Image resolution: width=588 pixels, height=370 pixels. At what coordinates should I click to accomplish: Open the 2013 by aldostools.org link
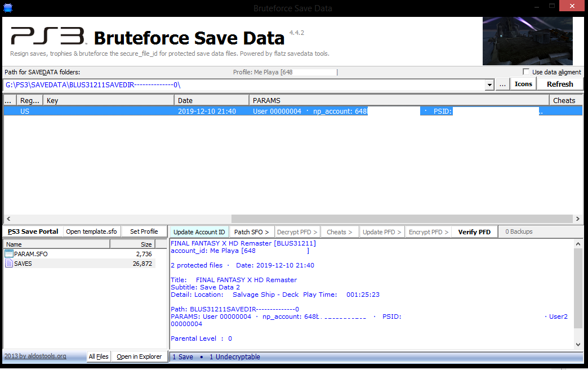[35, 356]
